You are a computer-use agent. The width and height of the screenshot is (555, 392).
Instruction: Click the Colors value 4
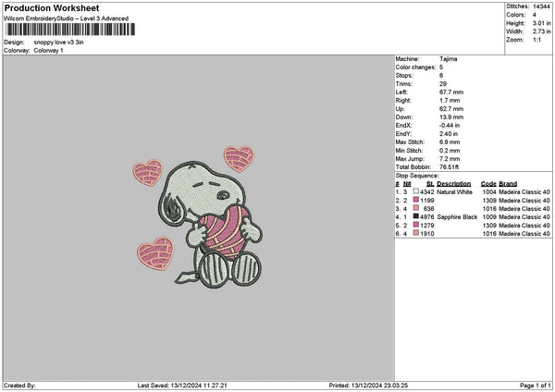point(535,15)
